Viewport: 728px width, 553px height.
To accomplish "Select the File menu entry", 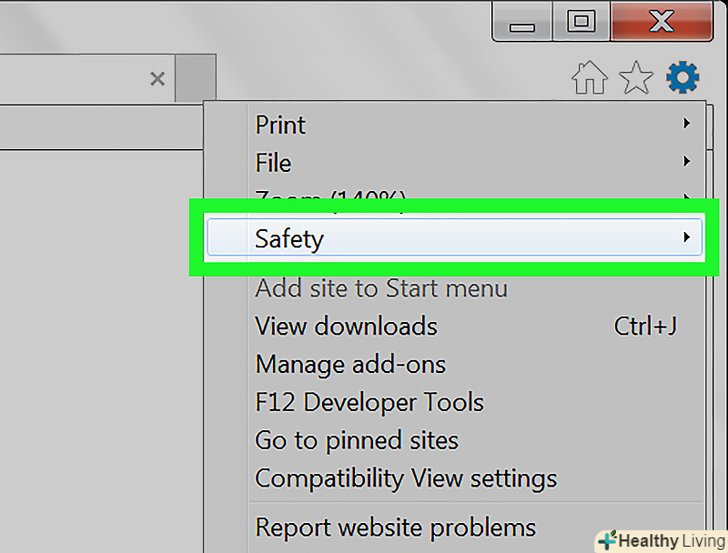I will point(273,163).
